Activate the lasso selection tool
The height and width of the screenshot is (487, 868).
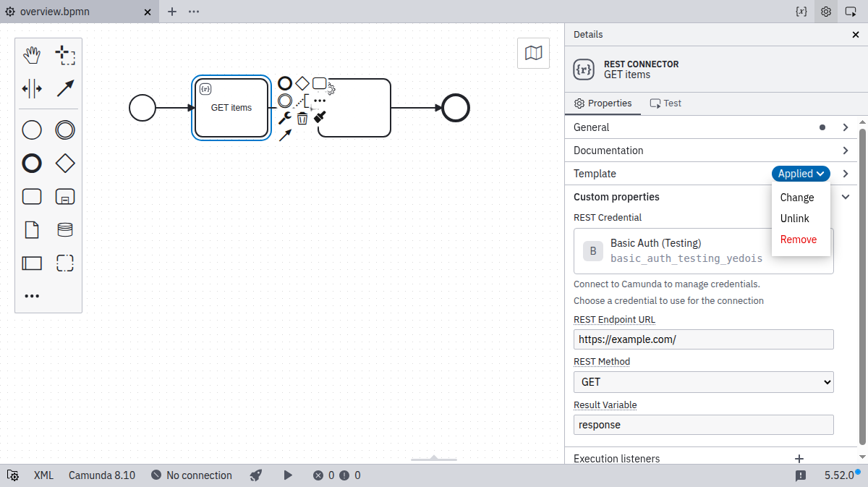65,55
